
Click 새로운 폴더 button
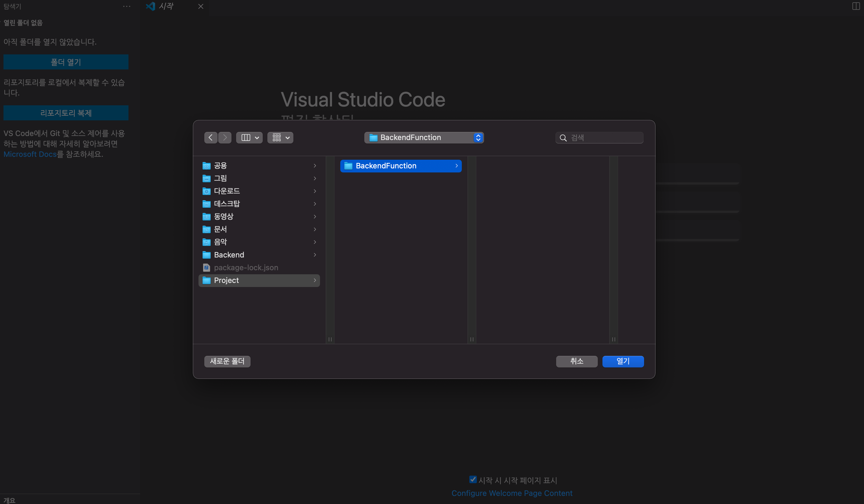[x=227, y=361]
